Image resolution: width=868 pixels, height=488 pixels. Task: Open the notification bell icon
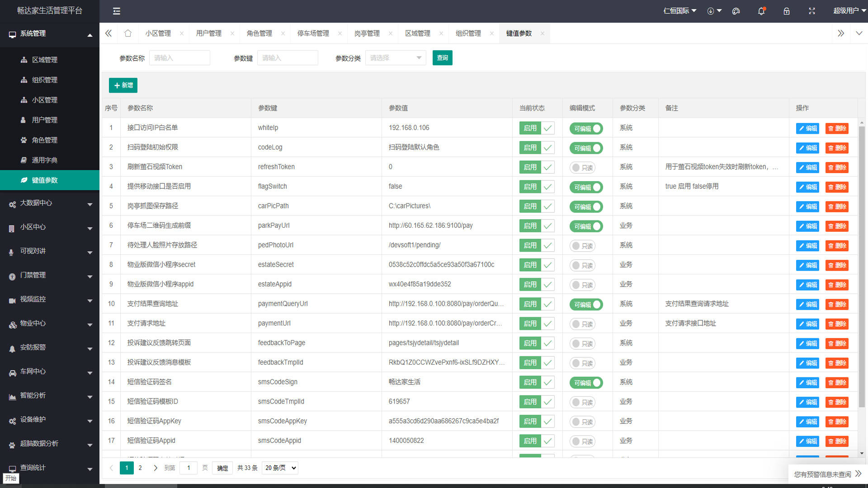(761, 11)
